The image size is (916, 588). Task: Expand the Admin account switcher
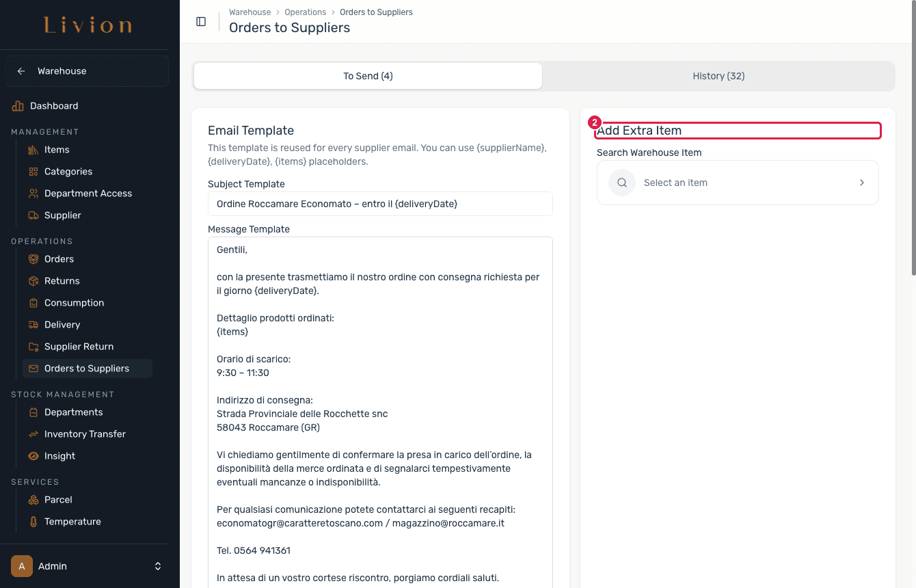click(158, 566)
